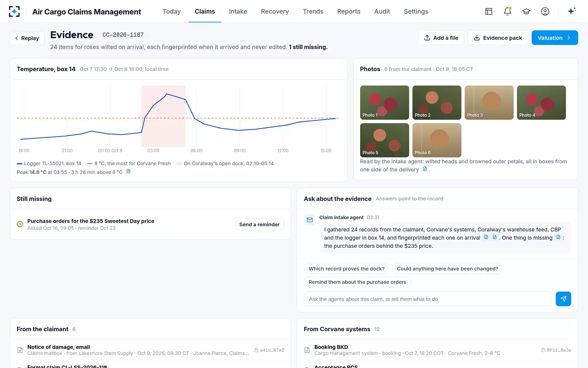The height and width of the screenshot is (368, 588).
Task: Focus the "Ask the agents about this claim" field
Action: click(428, 299)
